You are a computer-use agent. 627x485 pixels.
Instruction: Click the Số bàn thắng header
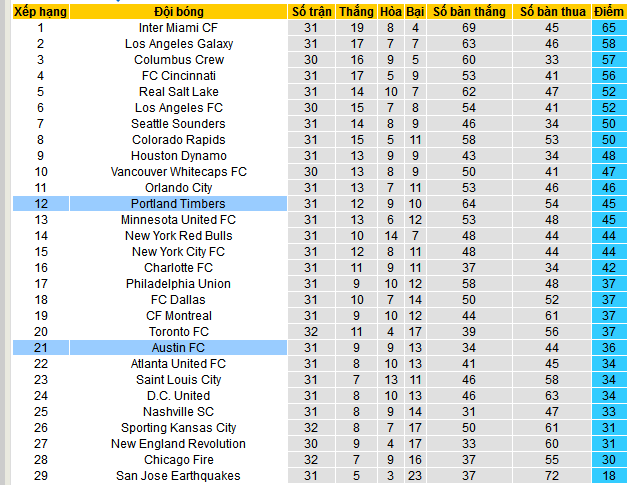(x=468, y=12)
